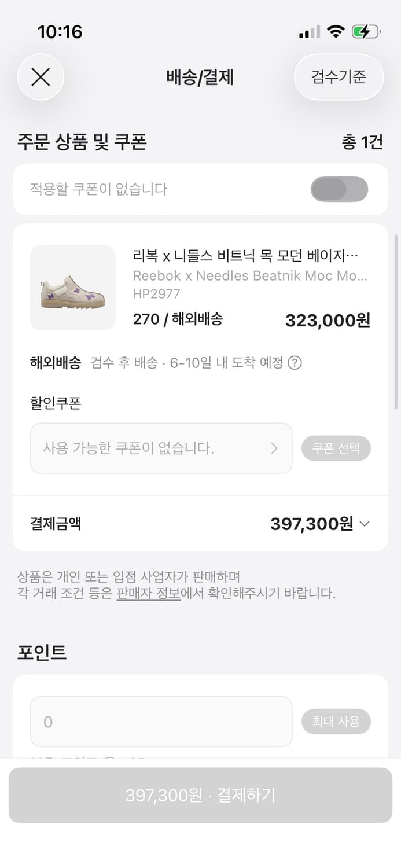Tap the Wi-Fi icon in the status bar

click(x=334, y=32)
